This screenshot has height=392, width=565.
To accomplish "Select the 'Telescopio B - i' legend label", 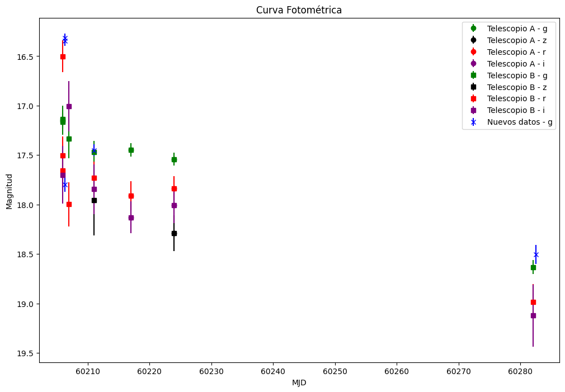I will 516,110.
